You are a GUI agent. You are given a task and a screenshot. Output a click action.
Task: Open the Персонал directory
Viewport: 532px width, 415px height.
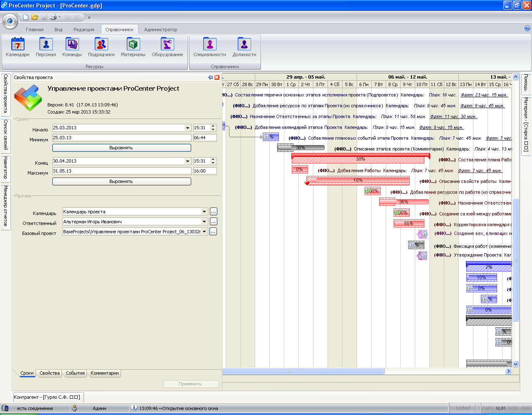click(46, 47)
